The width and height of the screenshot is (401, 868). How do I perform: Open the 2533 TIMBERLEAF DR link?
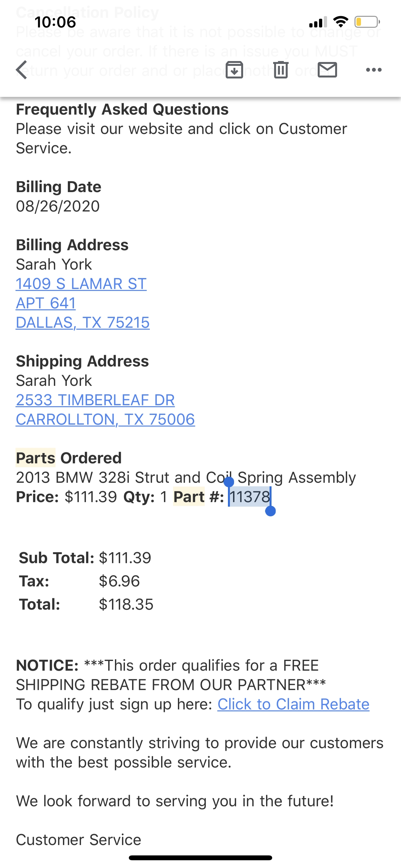(95, 400)
